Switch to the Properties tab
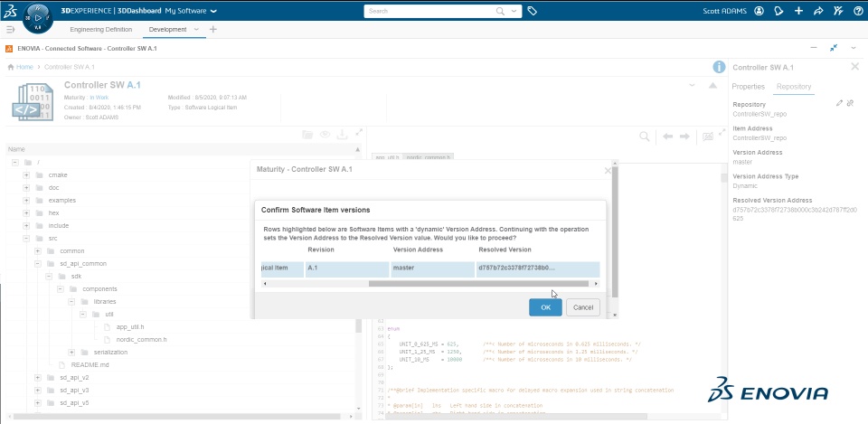The height and width of the screenshot is (424, 868). (748, 87)
